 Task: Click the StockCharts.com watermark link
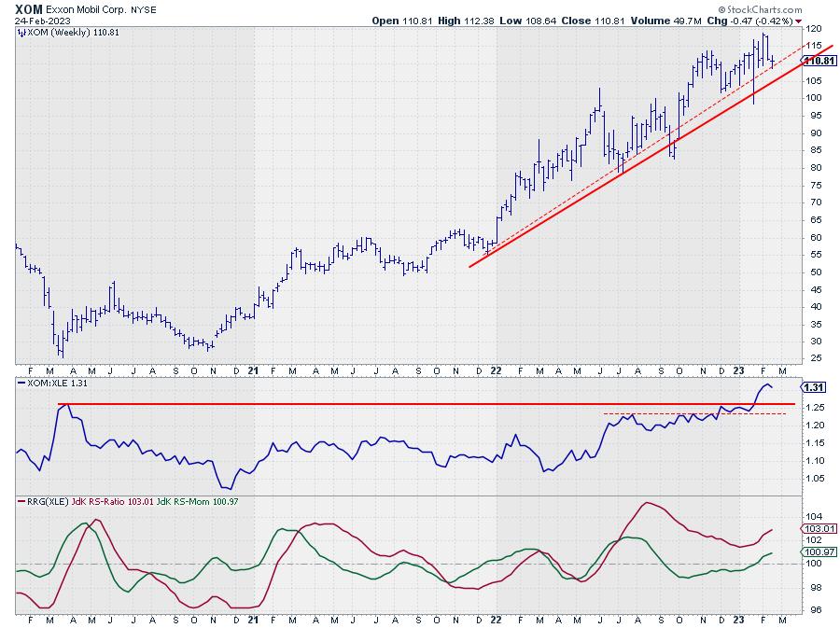pyautogui.click(x=760, y=9)
